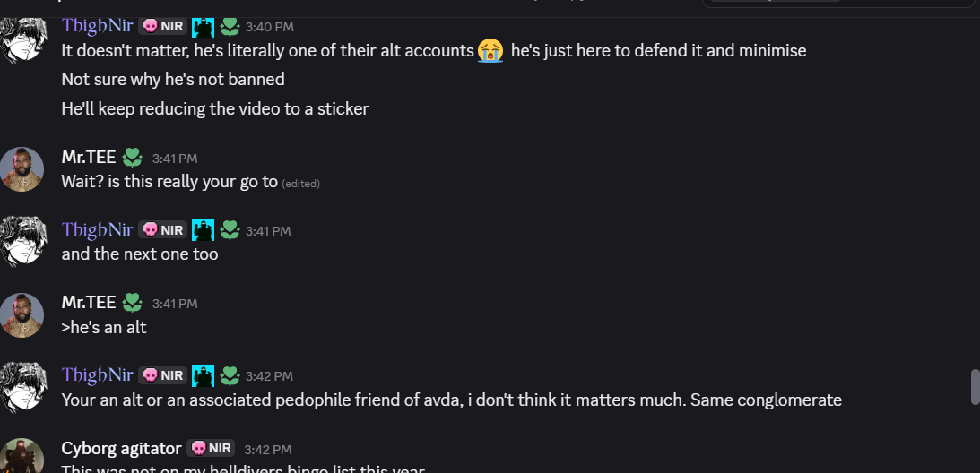Click the Cyborg agitator username
The height and width of the screenshot is (473, 980).
coord(121,448)
